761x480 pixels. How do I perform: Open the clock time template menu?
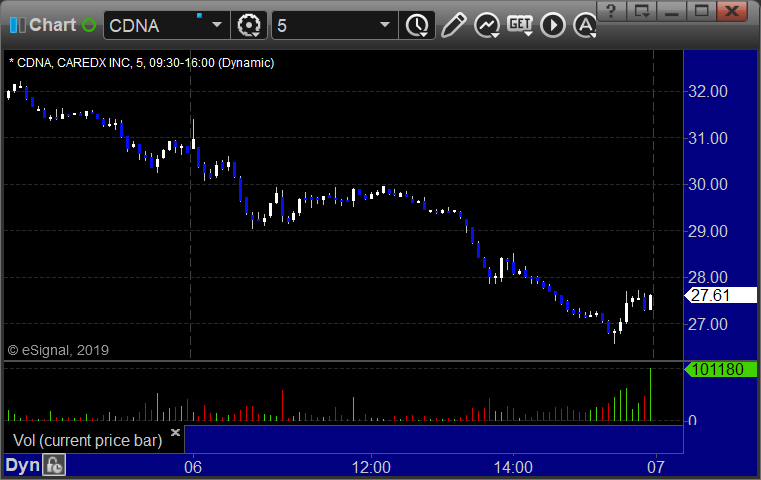point(417,25)
